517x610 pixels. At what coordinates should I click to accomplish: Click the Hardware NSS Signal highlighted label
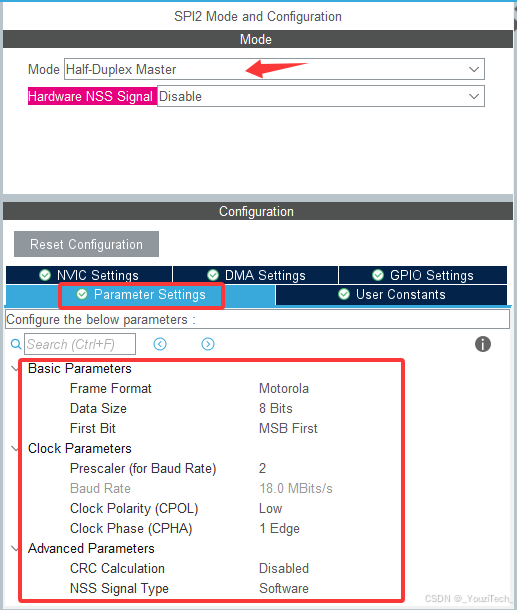[x=91, y=96]
